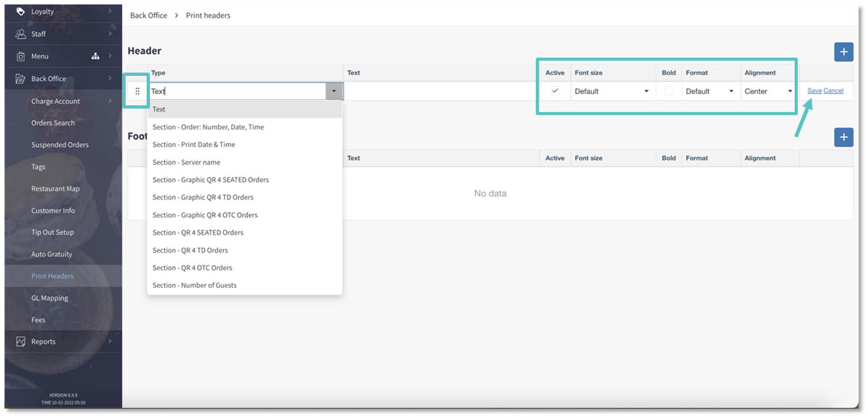The width and height of the screenshot is (868, 418).
Task: Expand the Charge Account submenu
Action: pos(56,101)
